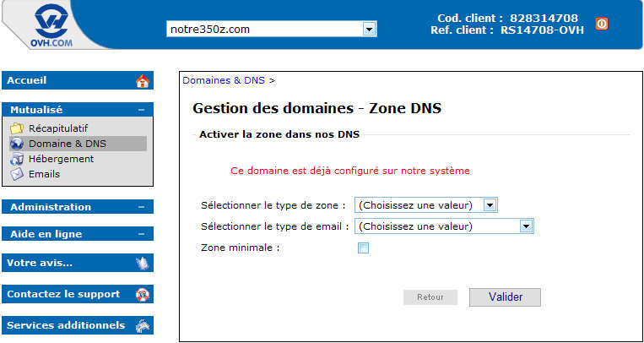Click the house icon beside Accueil
Screen dimensions: 644x343
(x=142, y=81)
